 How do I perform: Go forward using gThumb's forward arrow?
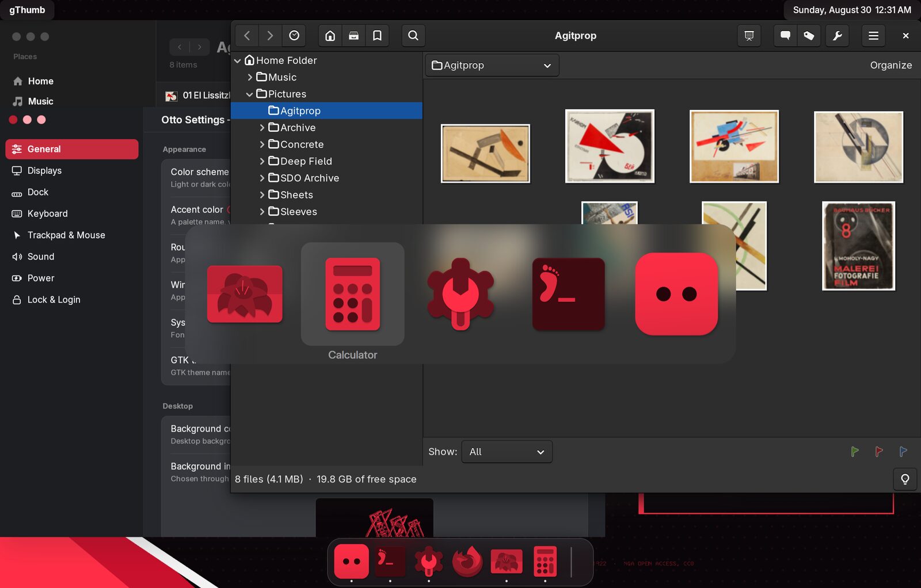(x=270, y=36)
